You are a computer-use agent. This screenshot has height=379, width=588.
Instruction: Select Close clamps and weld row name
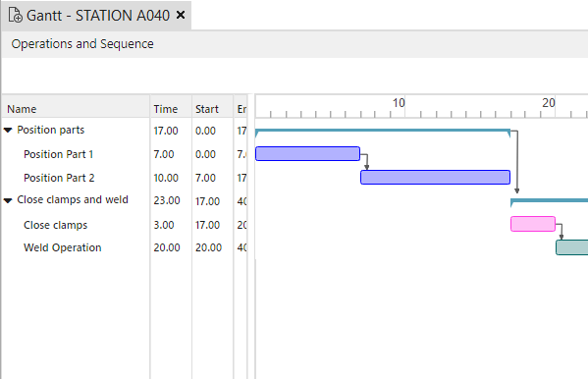(x=73, y=199)
